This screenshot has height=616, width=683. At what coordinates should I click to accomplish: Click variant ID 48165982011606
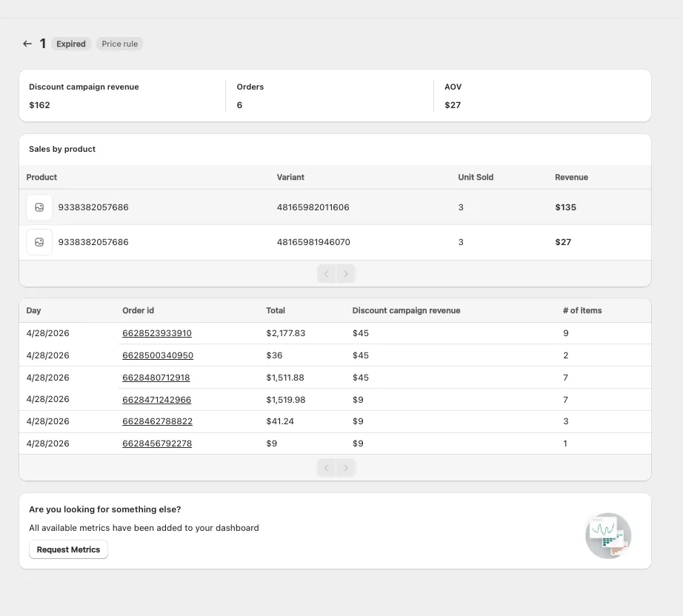(x=313, y=207)
